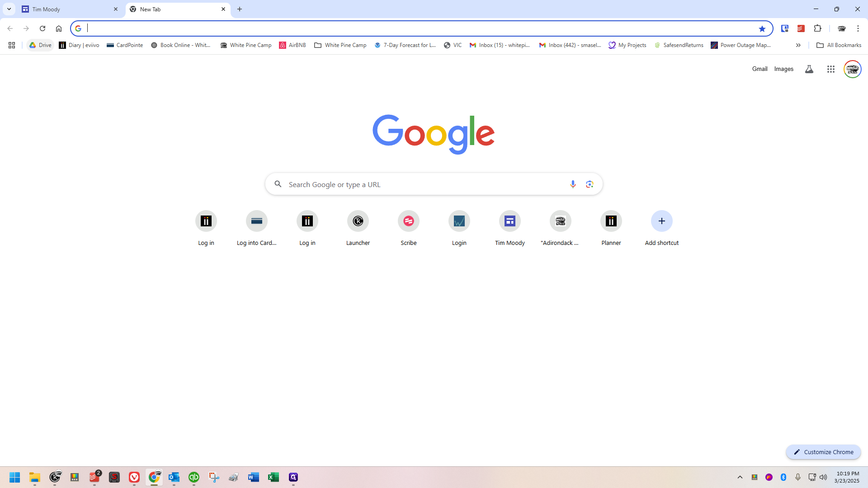Open the Bluetooth tray icon
This screenshot has width=868, height=488.
pyautogui.click(x=783, y=477)
